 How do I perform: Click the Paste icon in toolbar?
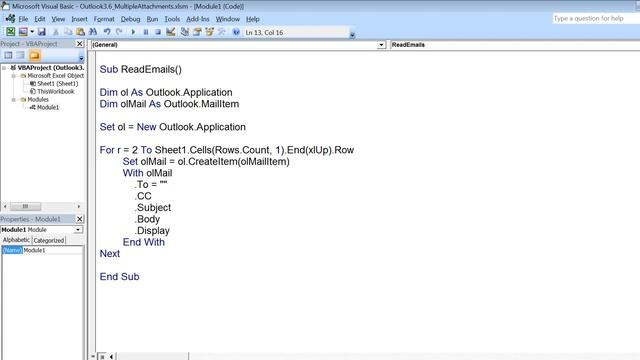click(x=80, y=32)
